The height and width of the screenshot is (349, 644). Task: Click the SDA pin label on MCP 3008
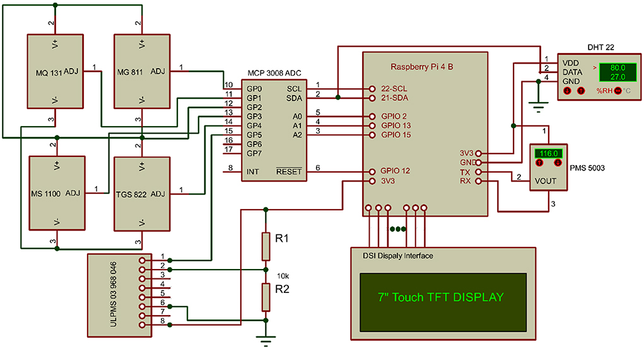(x=294, y=98)
